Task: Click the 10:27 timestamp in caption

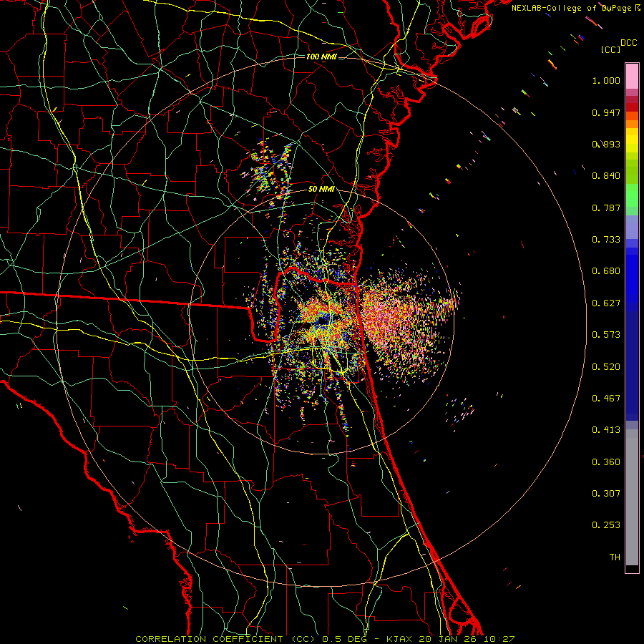Action: click(501, 639)
